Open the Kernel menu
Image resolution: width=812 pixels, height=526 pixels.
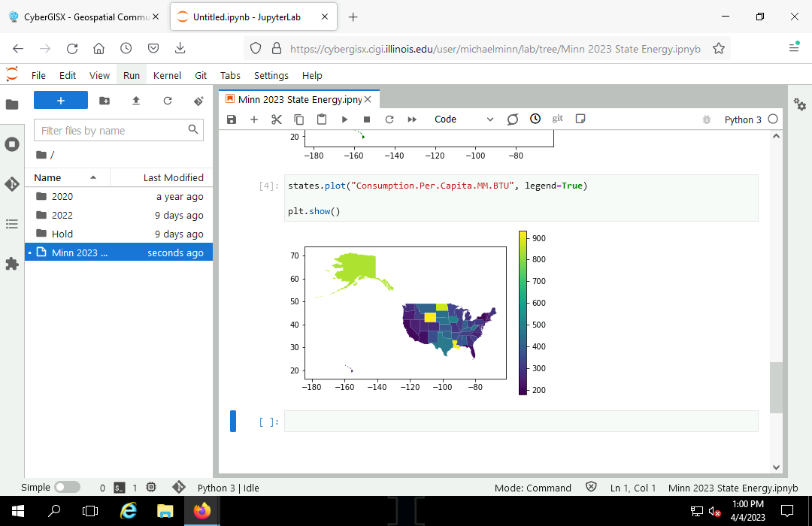167,75
